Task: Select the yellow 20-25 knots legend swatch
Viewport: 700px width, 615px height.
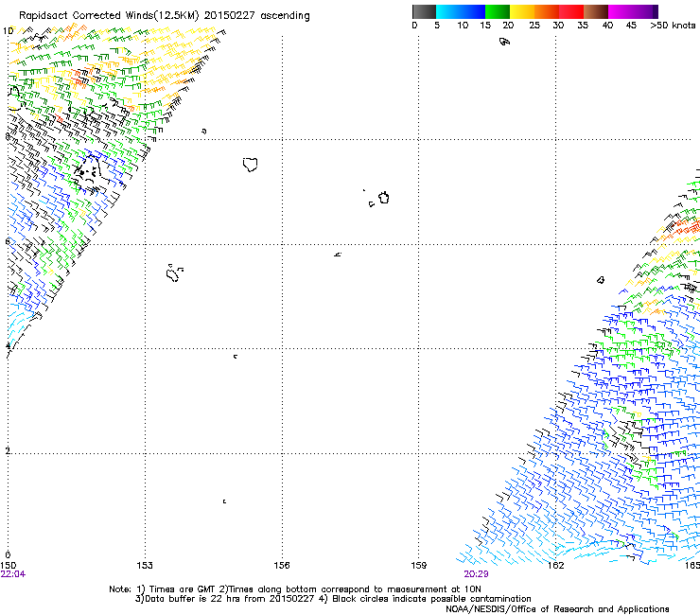Action: tap(522, 11)
